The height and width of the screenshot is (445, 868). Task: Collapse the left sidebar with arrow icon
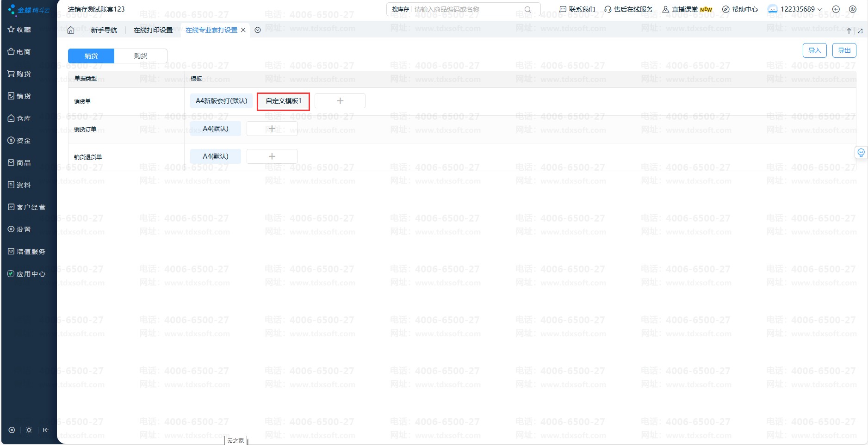[x=46, y=430]
